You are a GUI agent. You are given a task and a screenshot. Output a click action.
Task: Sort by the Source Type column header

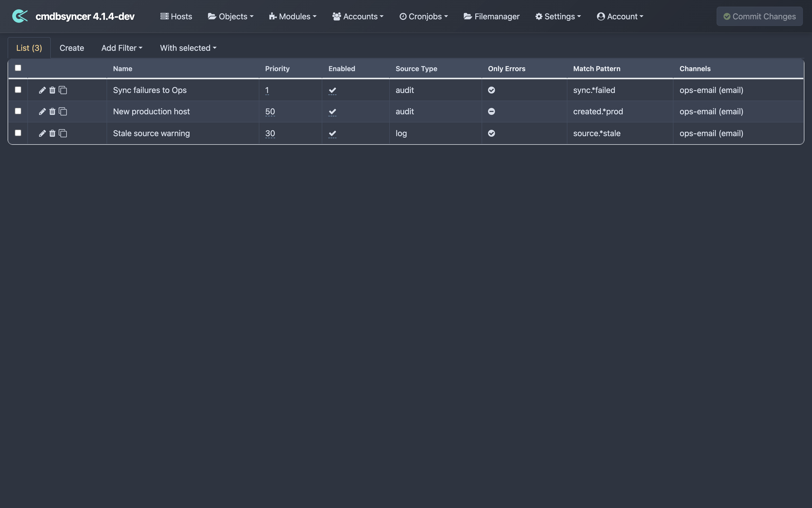tap(416, 69)
